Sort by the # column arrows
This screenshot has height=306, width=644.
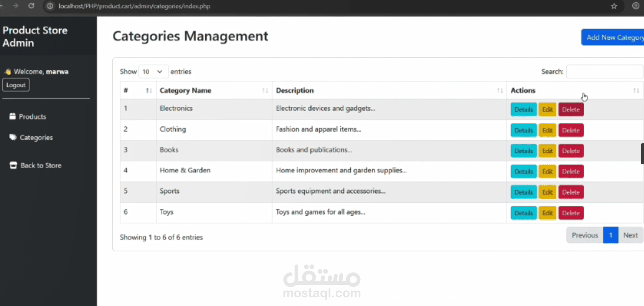pyautogui.click(x=148, y=90)
